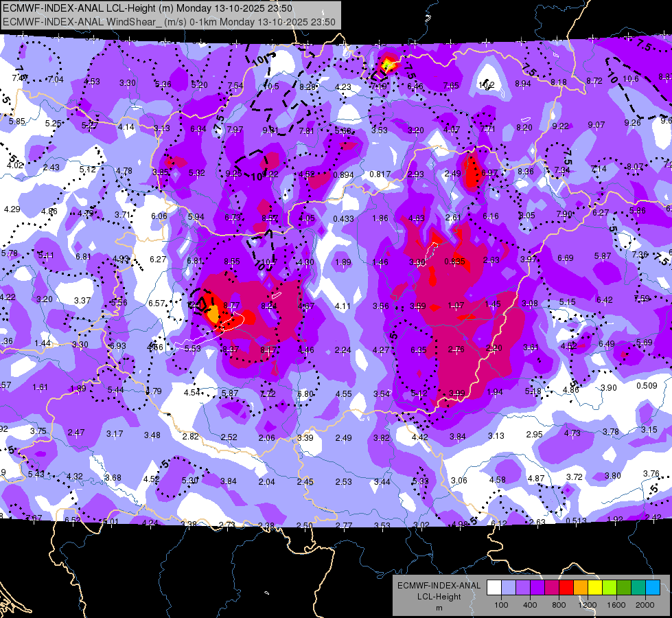Image resolution: width=672 pixels, height=618 pixels.
Task: Click the LCL-Height text in legend box
Action: [x=439, y=596]
